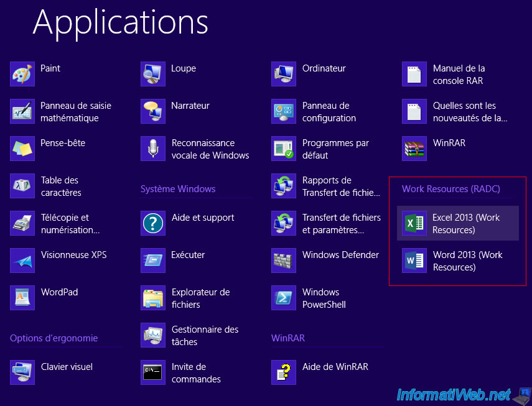Select the Options d'ergonomie group header
The width and height of the screenshot is (532, 406).
54,338
